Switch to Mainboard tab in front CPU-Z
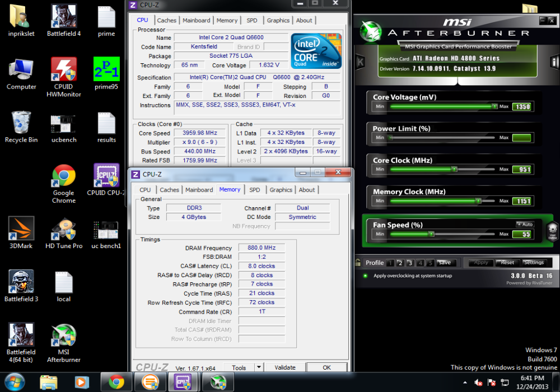Viewport: 560px width, 392px height. (x=199, y=190)
